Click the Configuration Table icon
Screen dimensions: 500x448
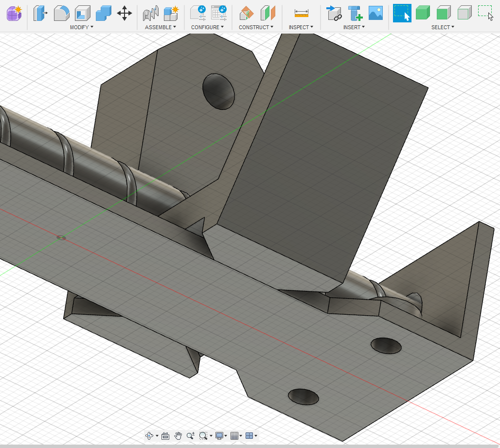click(219, 14)
